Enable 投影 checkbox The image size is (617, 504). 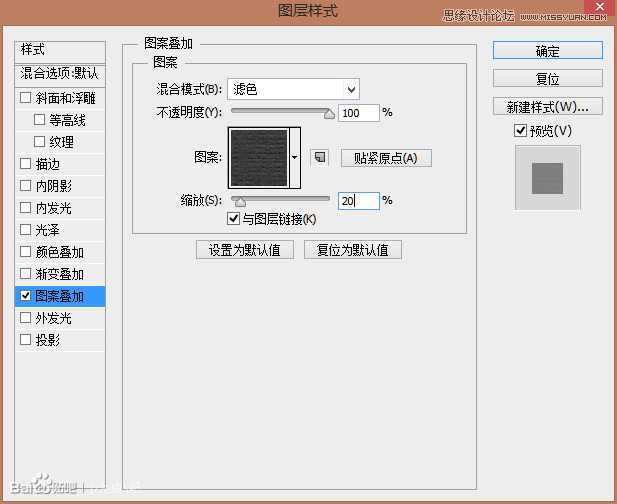[x=26, y=340]
